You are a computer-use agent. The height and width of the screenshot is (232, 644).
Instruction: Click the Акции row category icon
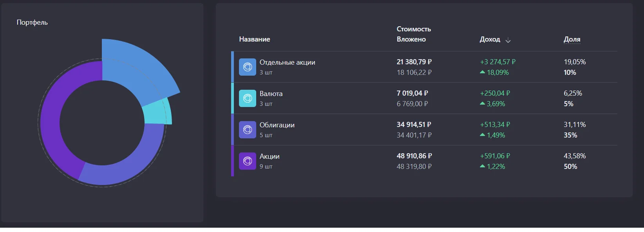click(x=248, y=161)
